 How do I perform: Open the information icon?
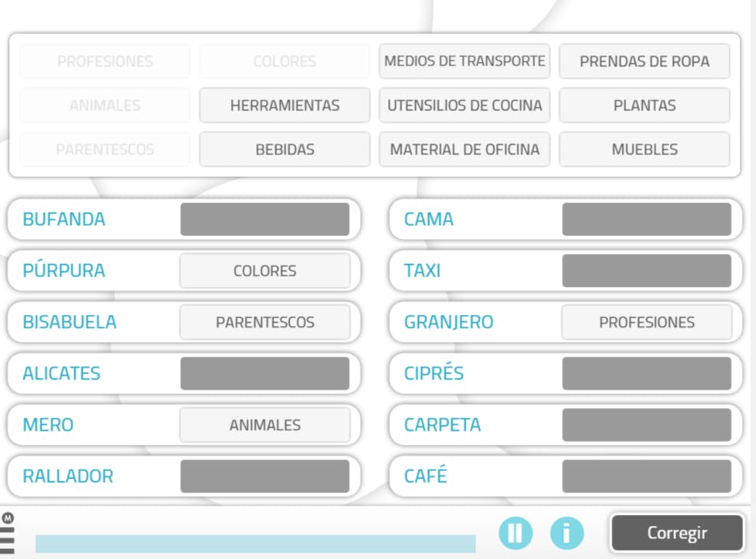[566, 533]
